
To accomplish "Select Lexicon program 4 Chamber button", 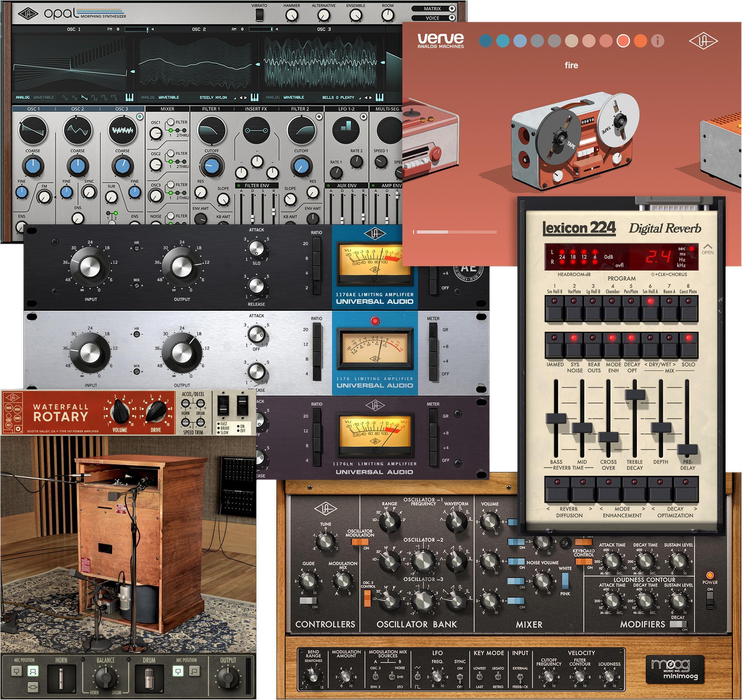I will (612, 308).
